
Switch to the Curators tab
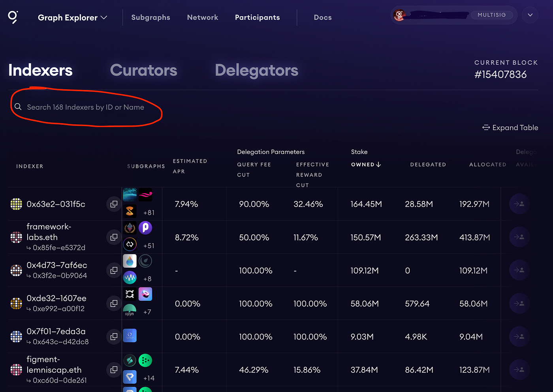pyautogui.click(x=144, y=70)
